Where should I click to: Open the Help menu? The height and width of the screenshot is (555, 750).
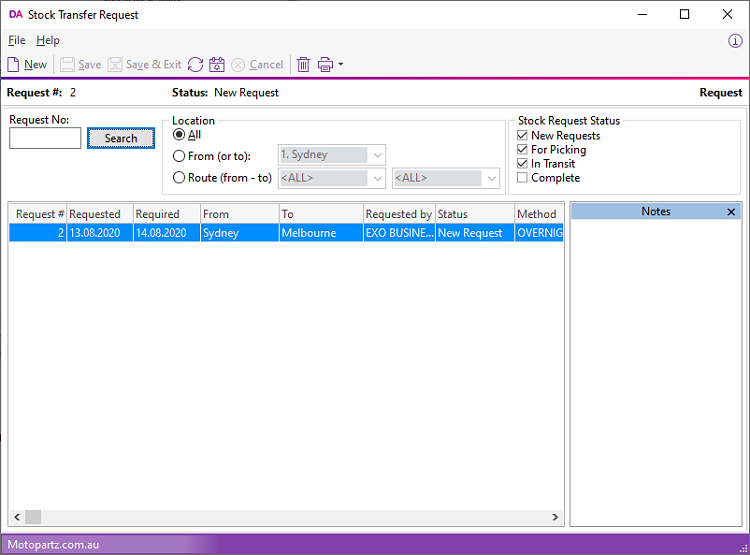point(48,41)
